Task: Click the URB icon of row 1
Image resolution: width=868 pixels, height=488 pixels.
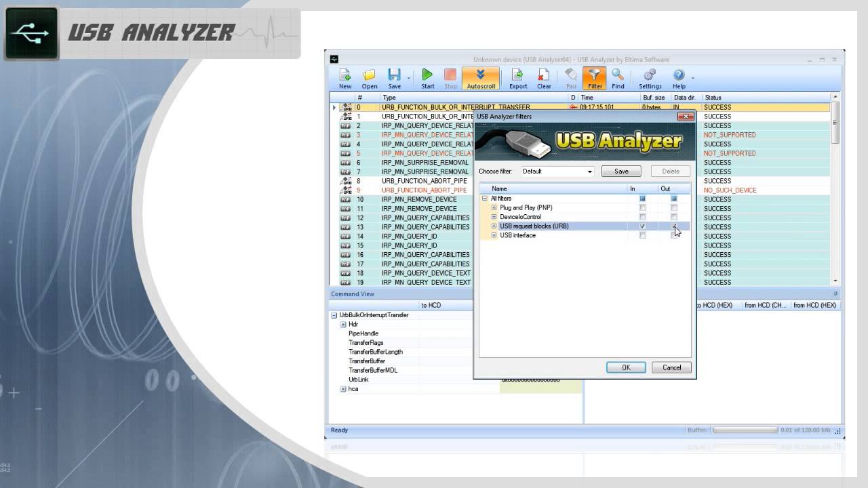Action: (x=347, y=117)
